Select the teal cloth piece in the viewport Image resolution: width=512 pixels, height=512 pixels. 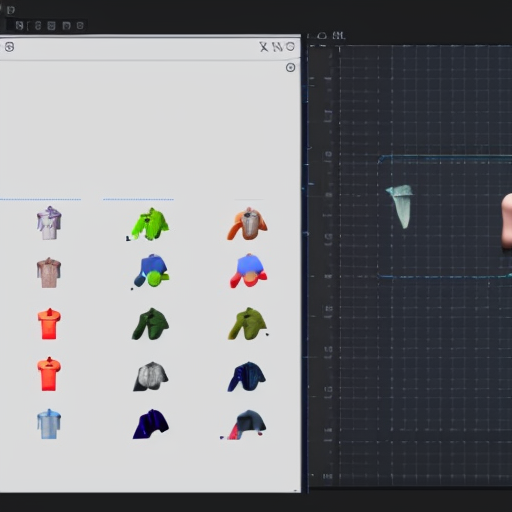[400, 206]
